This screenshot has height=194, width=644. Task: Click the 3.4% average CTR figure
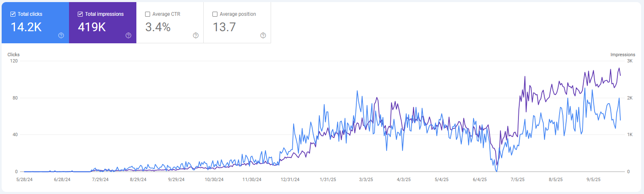coord(158,27)
